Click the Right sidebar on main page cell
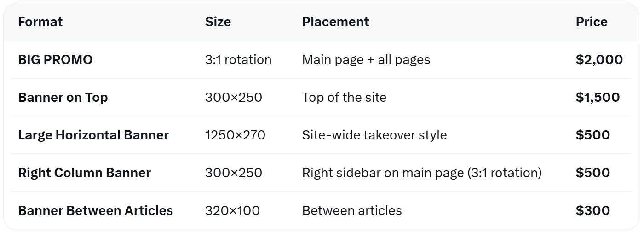Screen dimensions: 644x232 point(422,173)
